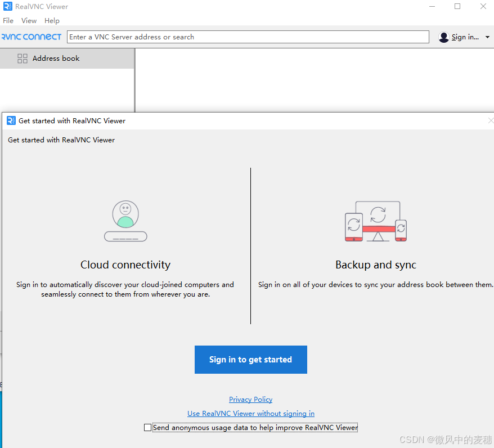Select Address book in the sidebar
This screenshot has width=494, height=448.
(x=67, y=59)
